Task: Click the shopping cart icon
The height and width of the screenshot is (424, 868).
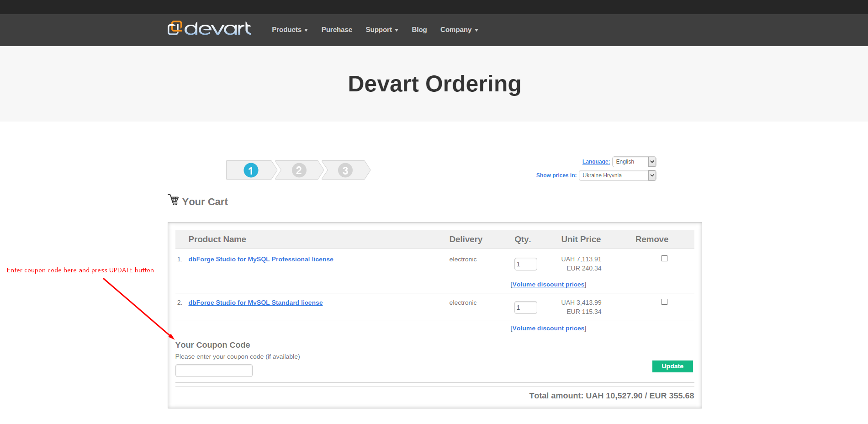Action: click(174, 200)
